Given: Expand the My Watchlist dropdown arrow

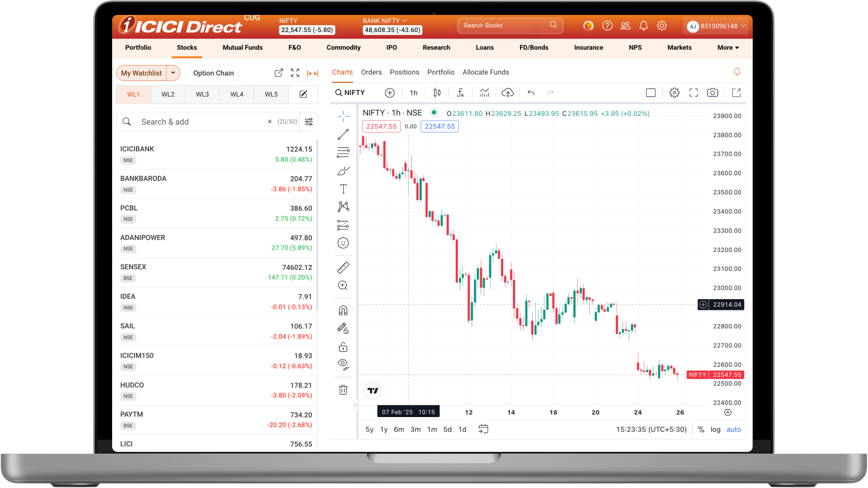Looking at the screenshot, I should [173, 73].
